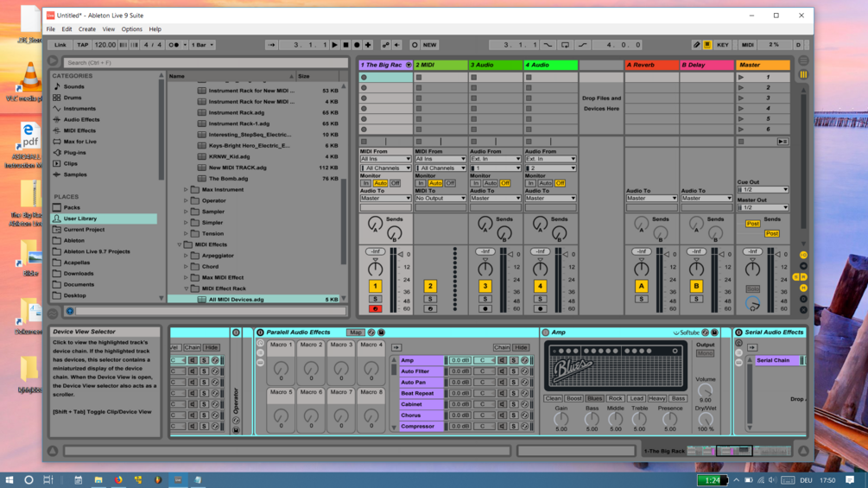Toggle Draw Mode pencil icon
This screenshot has width=868, height=488.
pos(696,45)
